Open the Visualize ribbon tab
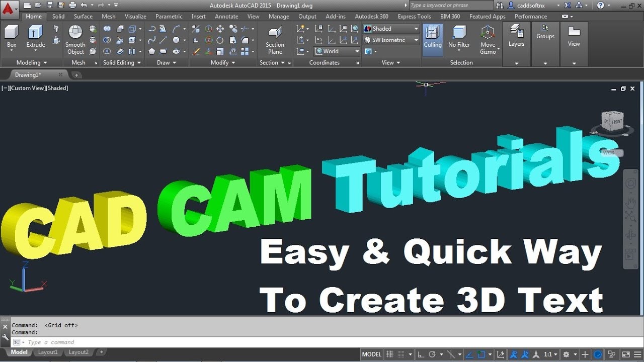This screenshot has width=644, height=362. pyautogui.click(x=135, y=17)
